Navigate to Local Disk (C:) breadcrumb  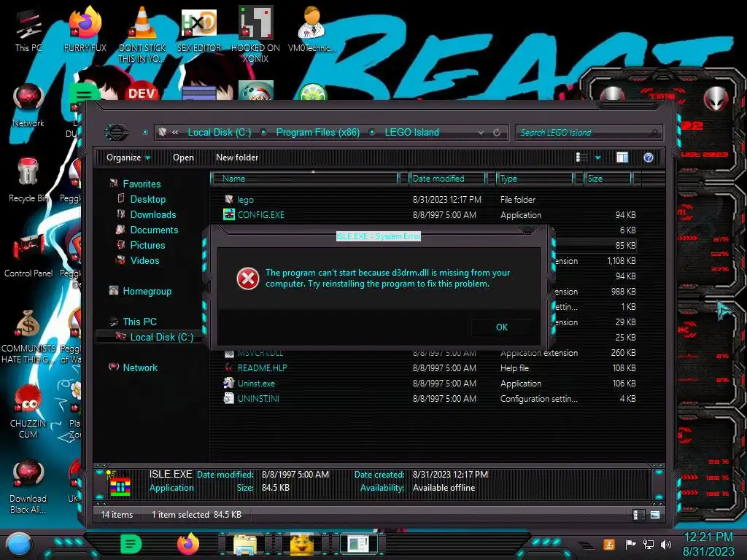[x=219, y=133]
